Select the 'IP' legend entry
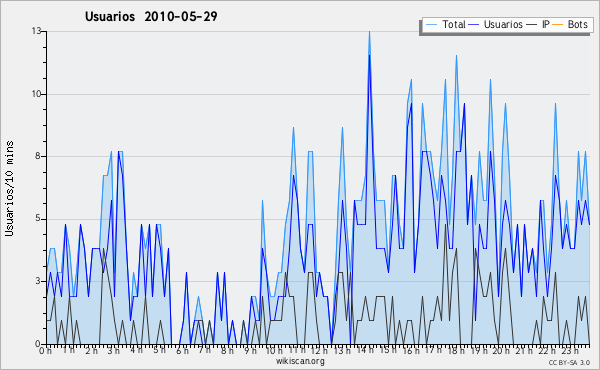This screenshot has height=370, width=600. click(538, 24)
